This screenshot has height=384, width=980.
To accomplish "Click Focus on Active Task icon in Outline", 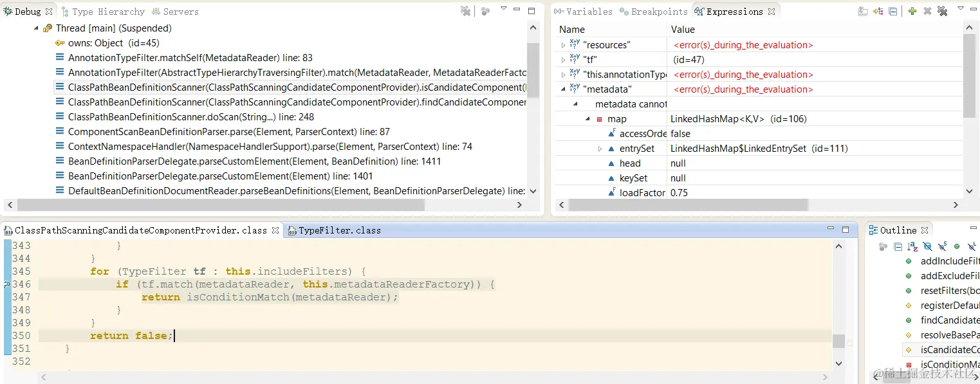I will [883, 246].
